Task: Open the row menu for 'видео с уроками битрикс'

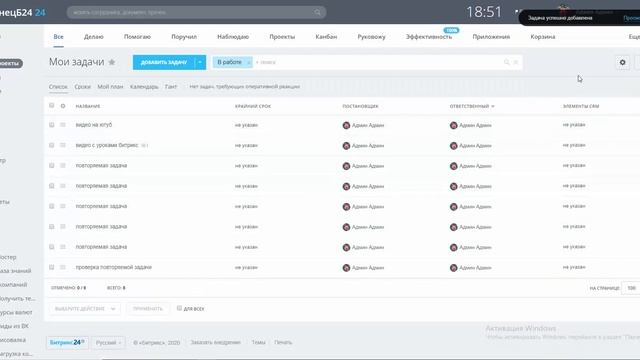Action: pyautogui.click(x=63, y=145)
